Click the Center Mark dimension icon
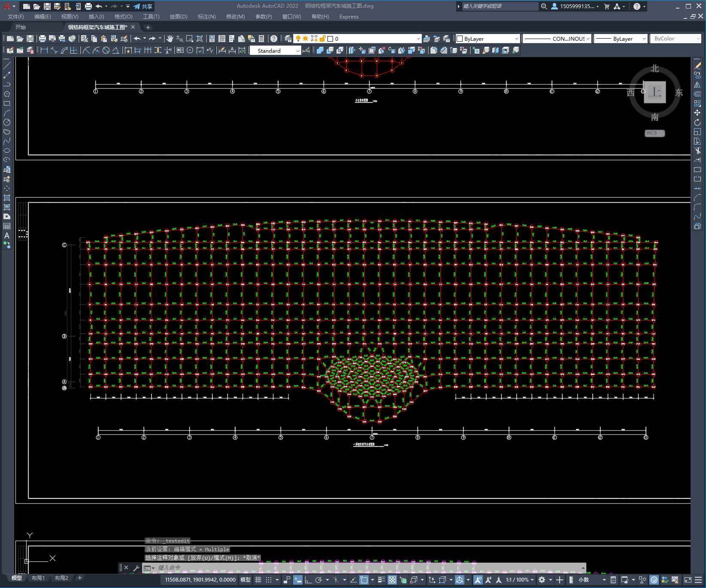Screen dimensions: 706x588 click(x=190, y=50)
